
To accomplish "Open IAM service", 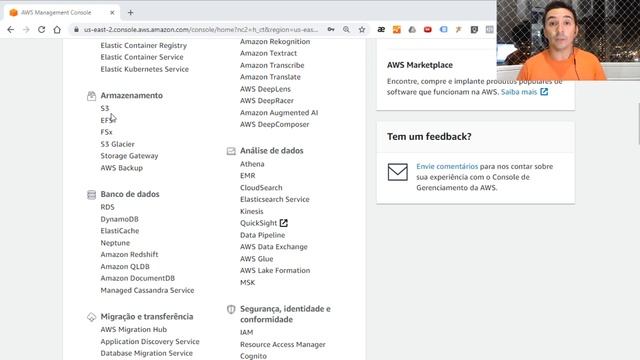I will 247,333.
